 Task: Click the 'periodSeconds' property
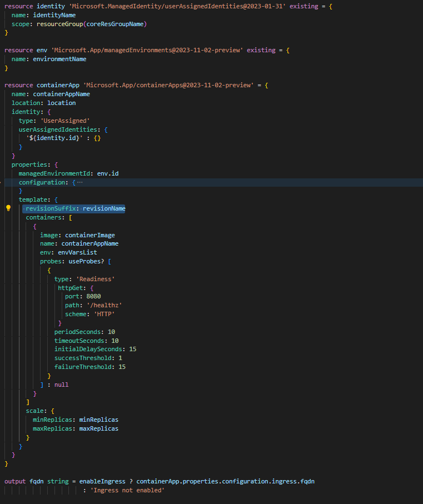tap(77, 332)
